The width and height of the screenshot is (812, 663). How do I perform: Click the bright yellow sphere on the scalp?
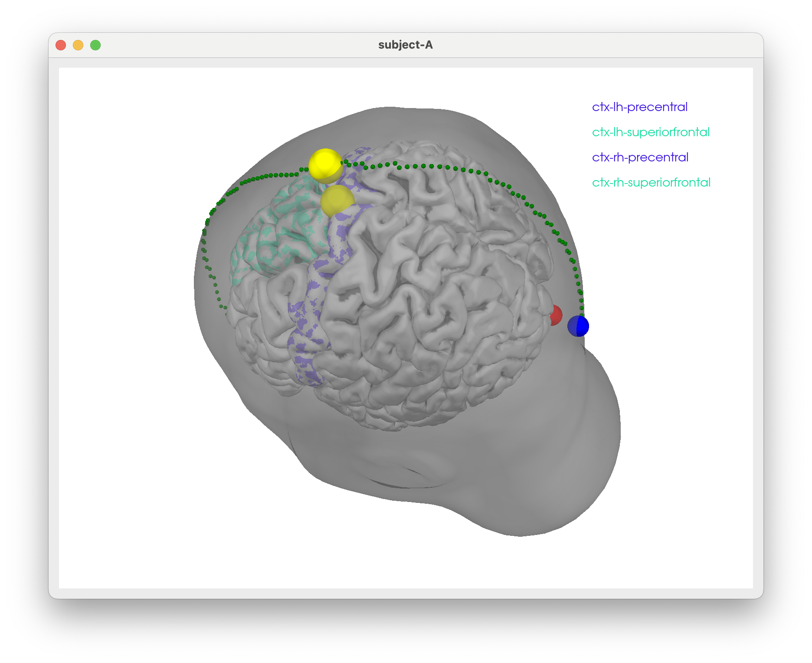[325, 165]
